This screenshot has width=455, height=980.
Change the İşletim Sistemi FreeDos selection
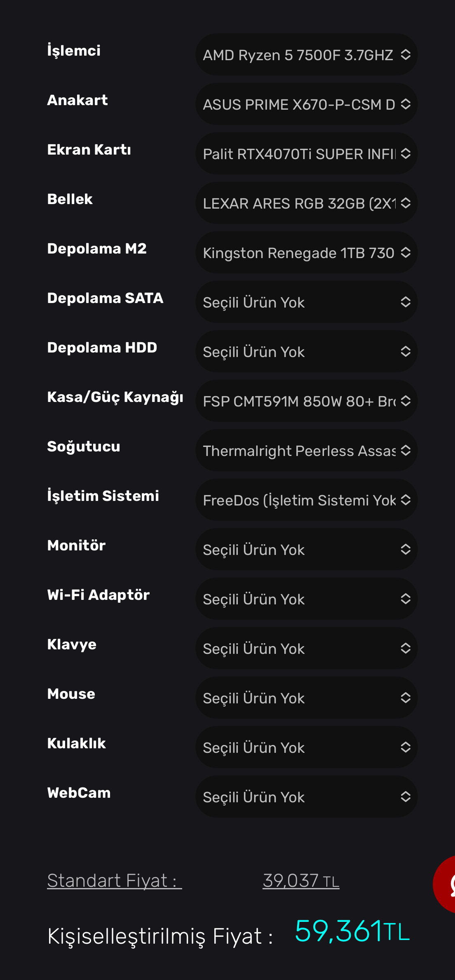[306, 500]
